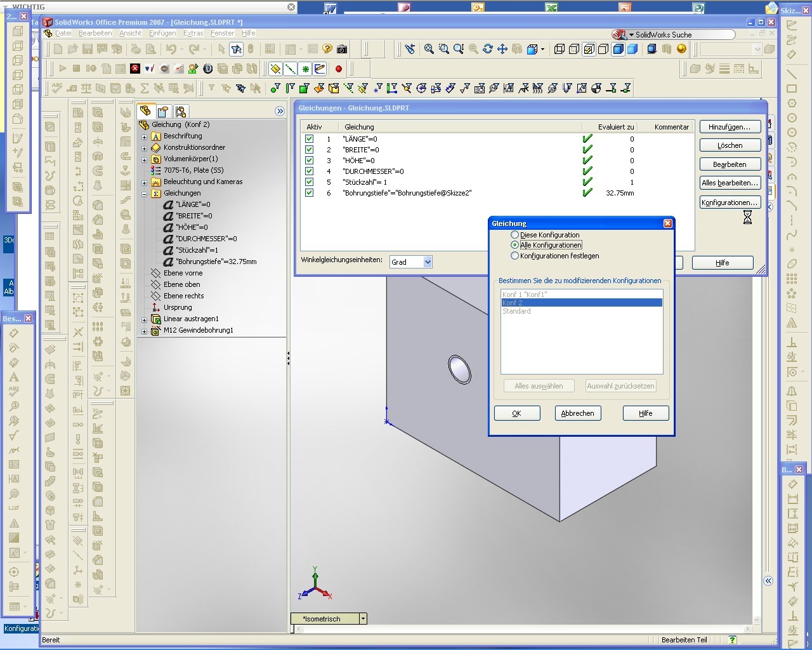The width and height of the screenshot is (812, 650).
Task: Click the Save icon in toolbar
Action: tap(88, 49)
